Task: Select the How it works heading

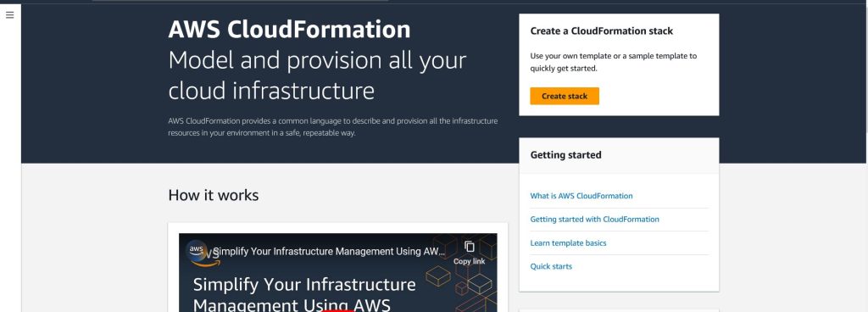Action: pyautogui.click(x=213, y=195)
